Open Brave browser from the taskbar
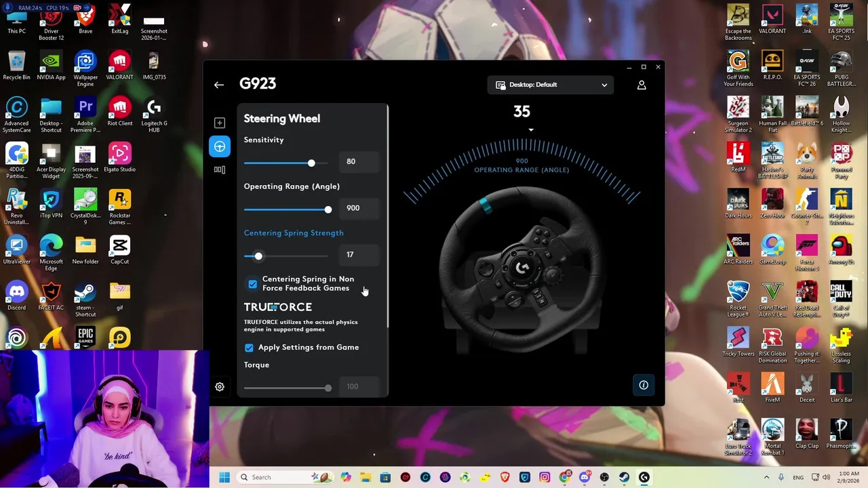 click(x=505, y=477)
